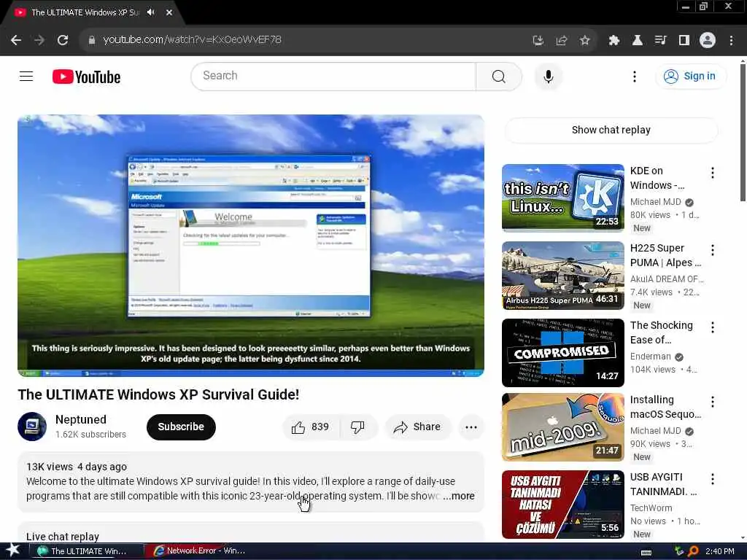
Task: Open YouTube settings three-dot menu
Action: coord(634,76)
